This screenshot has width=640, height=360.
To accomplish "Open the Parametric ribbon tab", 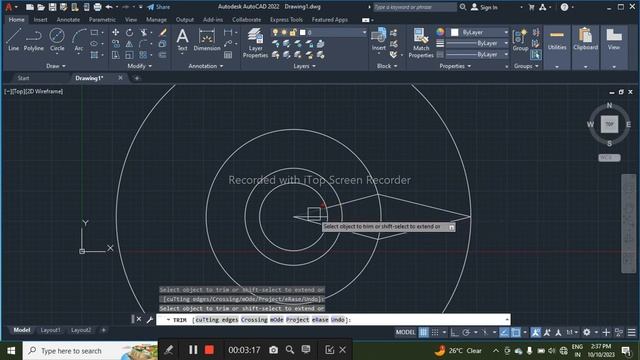I will [102, 20].
